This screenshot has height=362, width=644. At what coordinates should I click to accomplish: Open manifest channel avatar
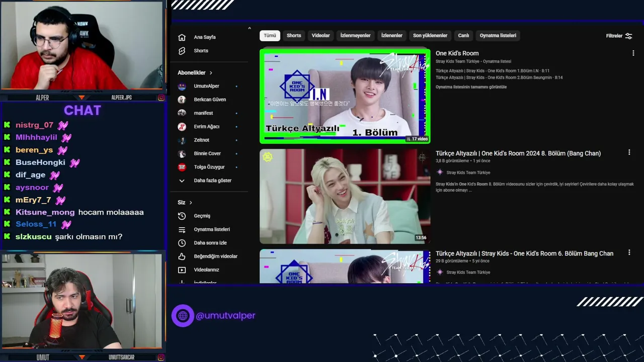pos(182,113)
